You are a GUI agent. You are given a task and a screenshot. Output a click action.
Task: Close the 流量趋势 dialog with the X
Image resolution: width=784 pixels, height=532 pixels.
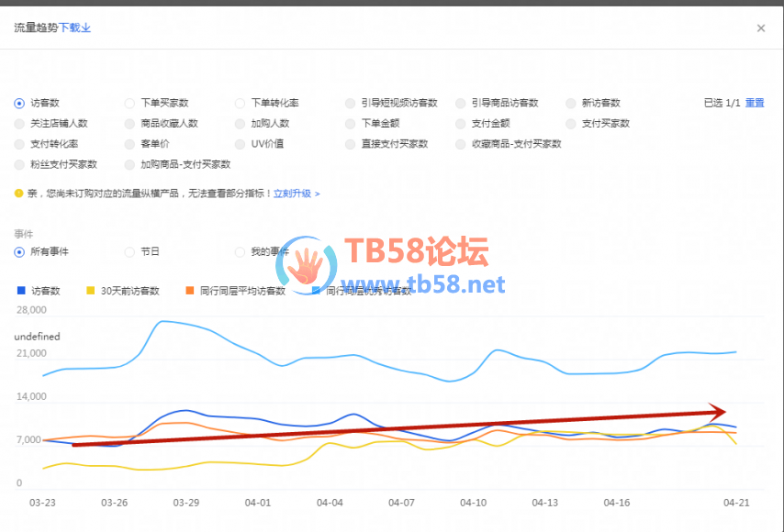click(760, 28)
